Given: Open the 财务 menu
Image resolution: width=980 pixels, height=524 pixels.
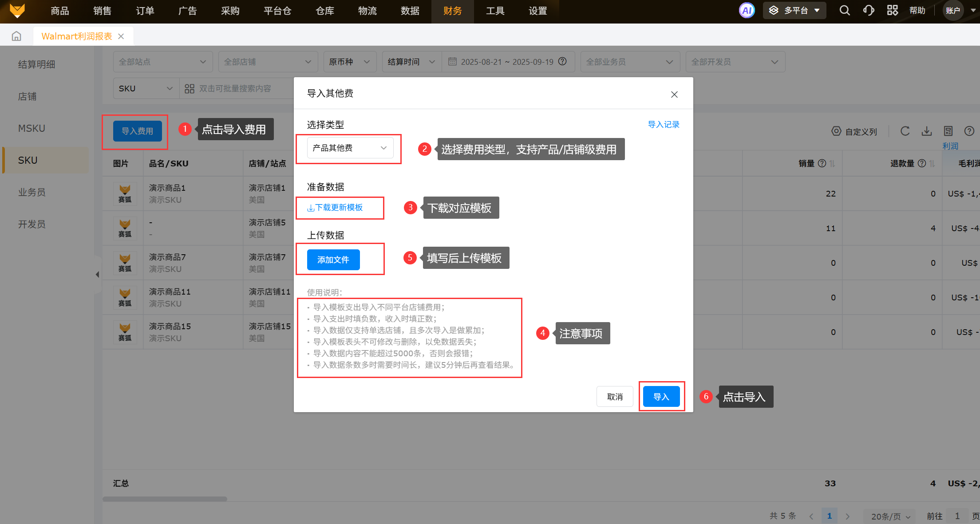Looking at the screenshot, I should click(x=452, y=11).
